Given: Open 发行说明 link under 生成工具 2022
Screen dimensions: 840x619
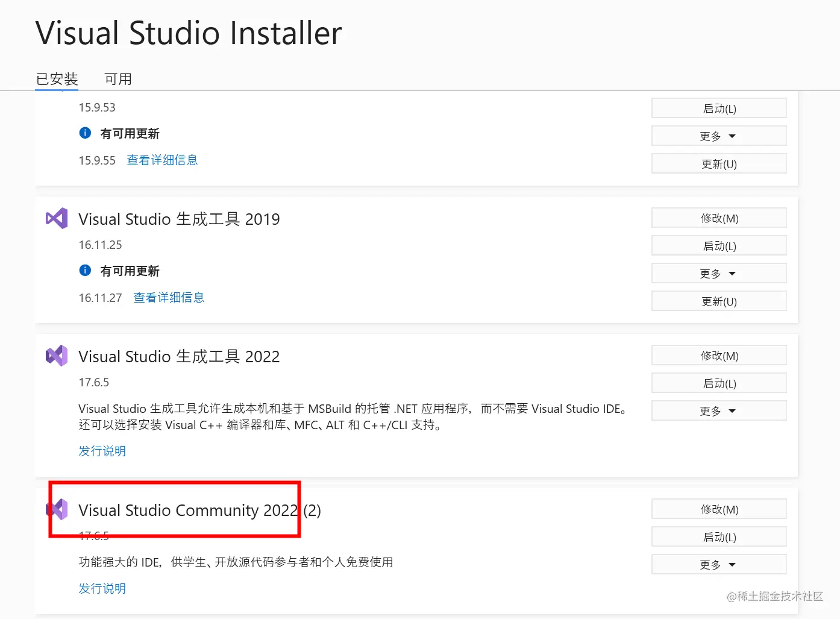Looking at the screenshot, I should click(102, 451).
